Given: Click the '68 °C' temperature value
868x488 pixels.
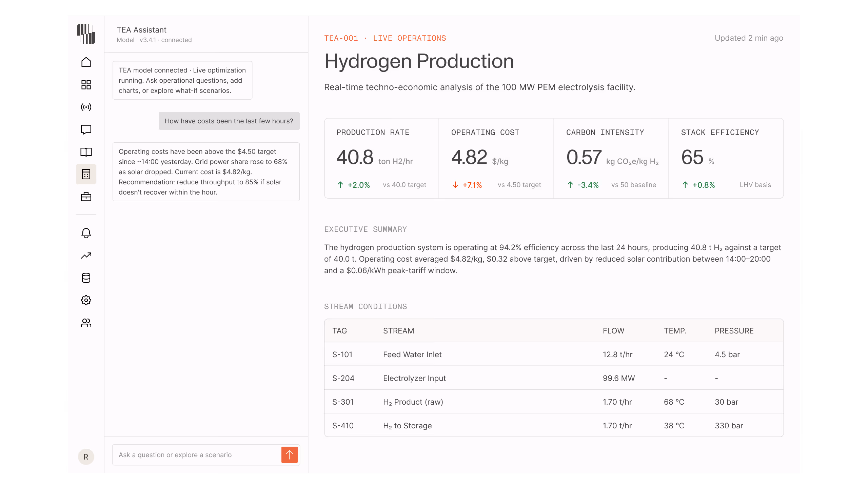Looking at the screenshot, I should (674, 402).
